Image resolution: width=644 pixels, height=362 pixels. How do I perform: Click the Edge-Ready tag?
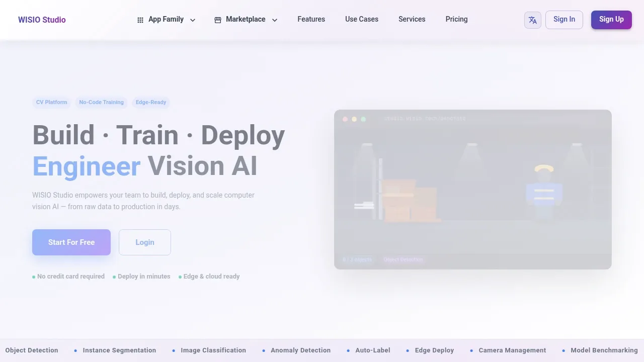[x=151, y=102]
